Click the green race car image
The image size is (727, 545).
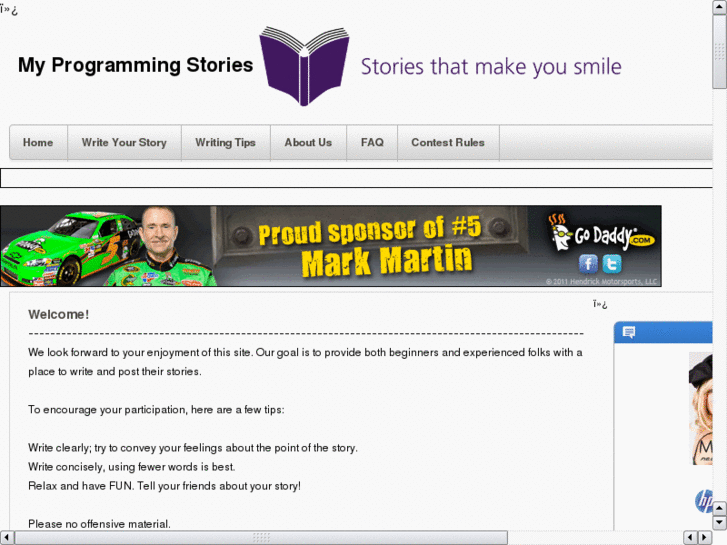point(70,248)
